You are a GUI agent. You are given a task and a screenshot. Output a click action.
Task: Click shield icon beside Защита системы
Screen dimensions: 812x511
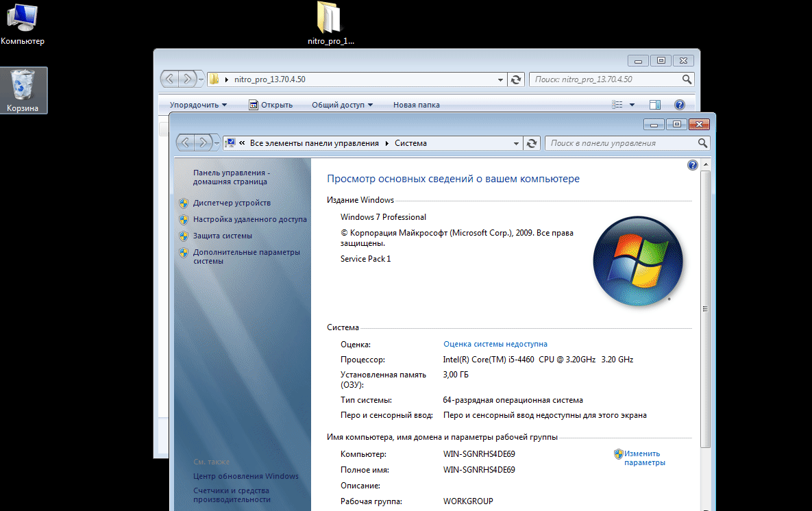184,236
